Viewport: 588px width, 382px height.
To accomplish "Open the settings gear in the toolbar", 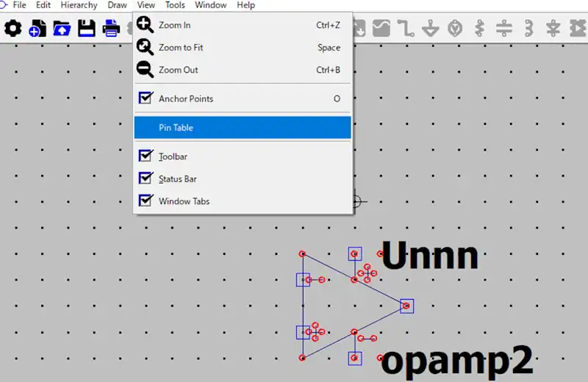I will coord(13,29).
